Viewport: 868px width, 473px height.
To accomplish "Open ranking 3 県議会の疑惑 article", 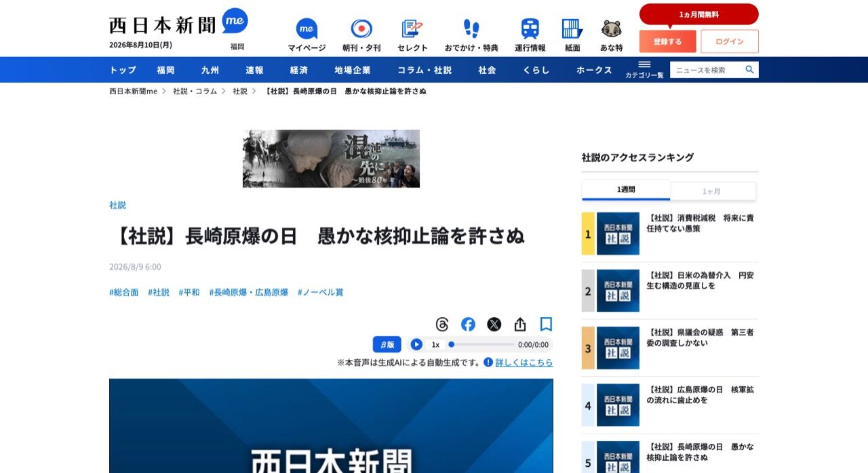I will tap(701, 337).
